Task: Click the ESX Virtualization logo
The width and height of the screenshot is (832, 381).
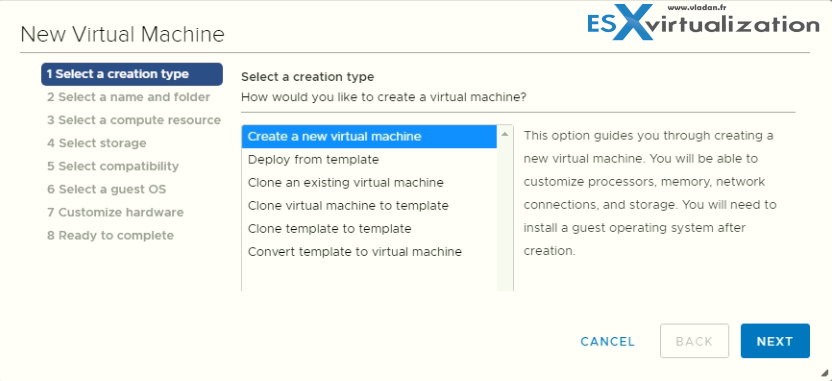Action: click(x=703, y=22)
